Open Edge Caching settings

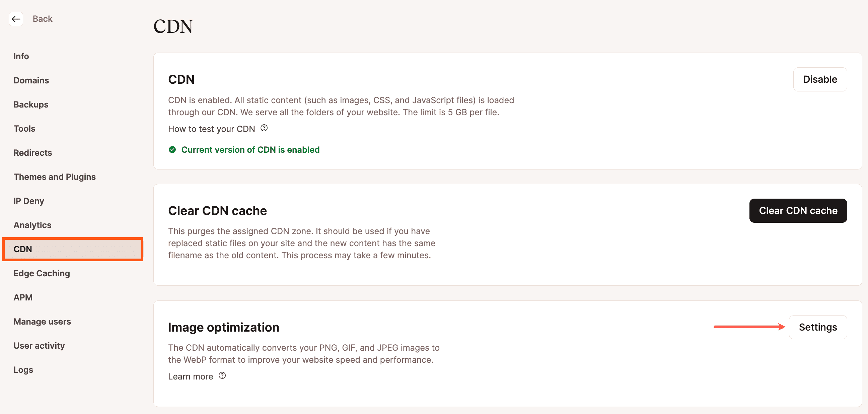42,273
